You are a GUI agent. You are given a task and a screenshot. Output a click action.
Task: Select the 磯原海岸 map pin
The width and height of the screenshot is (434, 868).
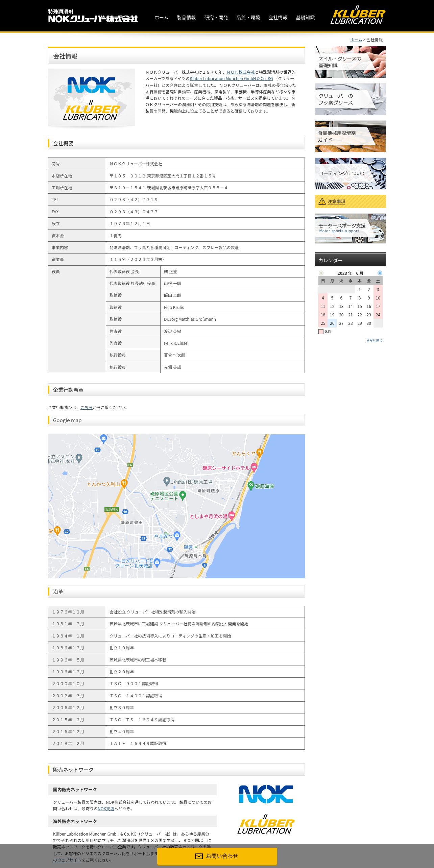(251, 486)
